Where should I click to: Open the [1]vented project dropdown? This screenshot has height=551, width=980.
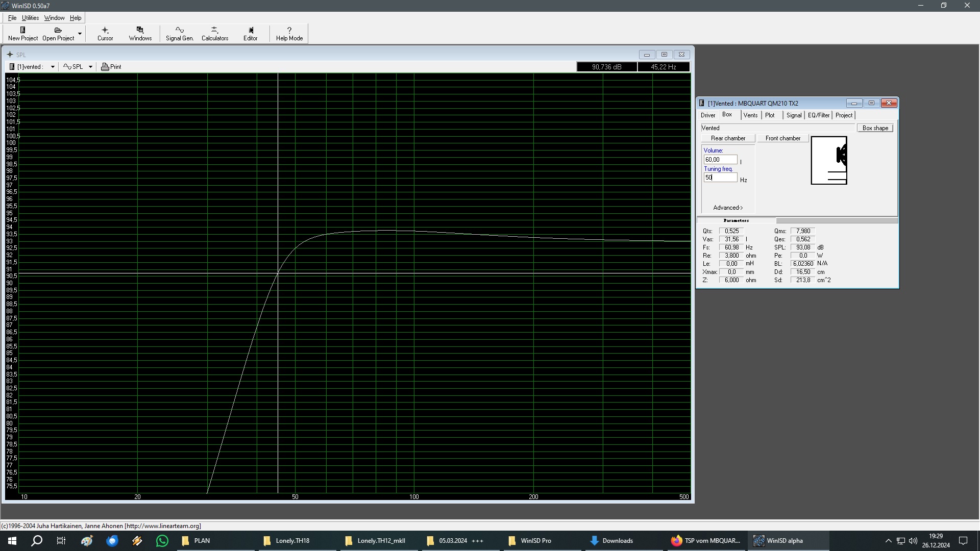pyautogui.click(x=52, y=67)
